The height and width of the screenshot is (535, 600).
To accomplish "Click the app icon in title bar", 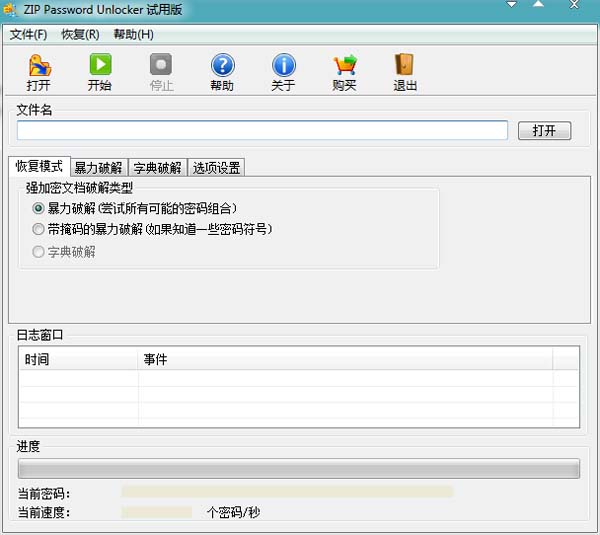I will click(10, 9).
